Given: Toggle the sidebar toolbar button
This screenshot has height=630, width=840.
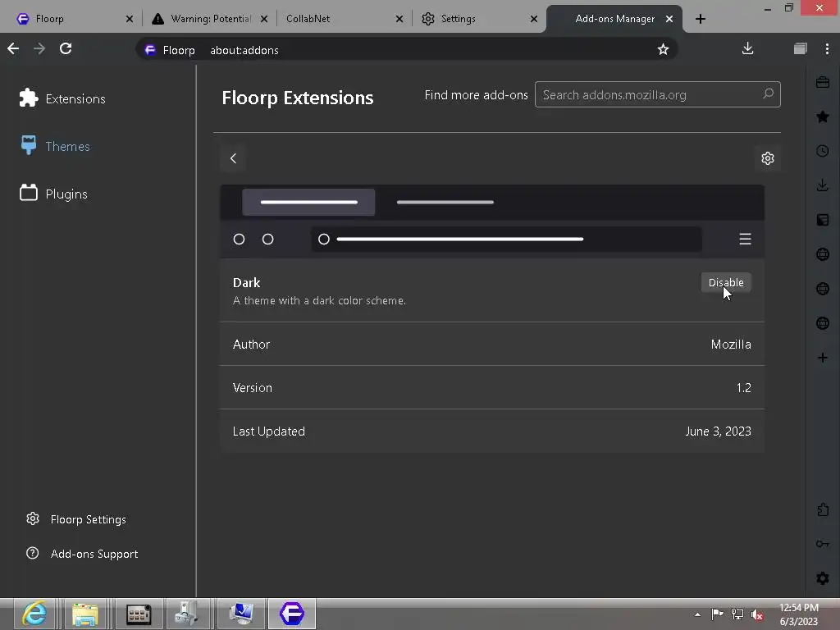Looking at the screenshot, I should [x=801, y=48].
